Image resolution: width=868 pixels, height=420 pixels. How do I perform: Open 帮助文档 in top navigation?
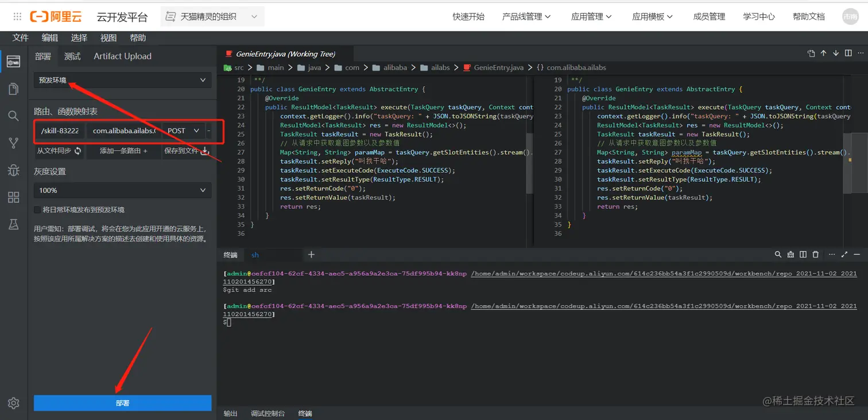(x=808, y=17)
